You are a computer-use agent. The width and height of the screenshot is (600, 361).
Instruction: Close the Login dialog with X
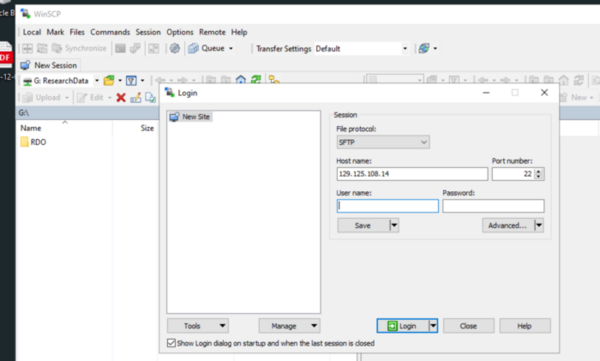pos(544,93)
